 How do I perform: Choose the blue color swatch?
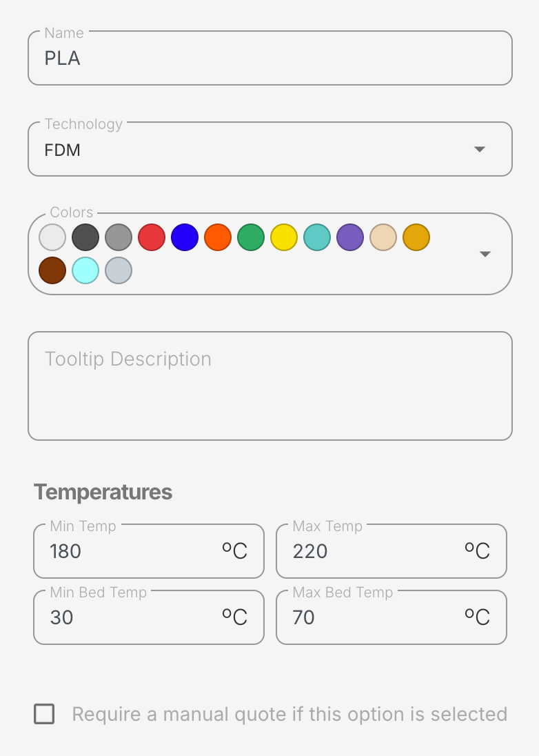click(x=185, y=237)
